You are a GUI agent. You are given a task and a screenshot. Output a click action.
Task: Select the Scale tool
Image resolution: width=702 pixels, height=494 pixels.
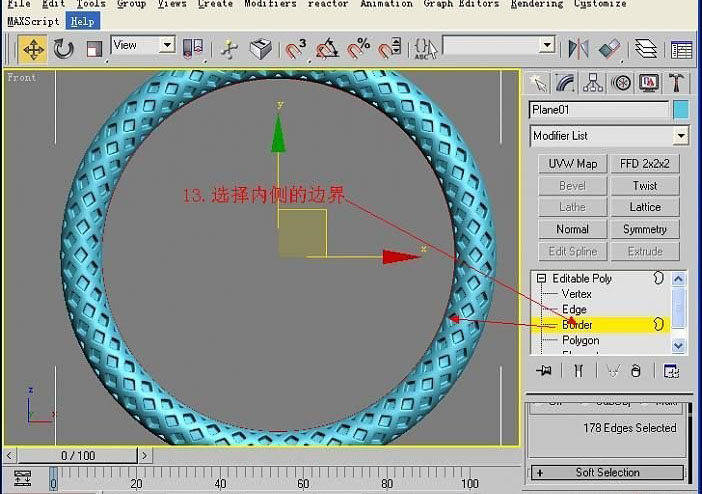coord(94,49)
